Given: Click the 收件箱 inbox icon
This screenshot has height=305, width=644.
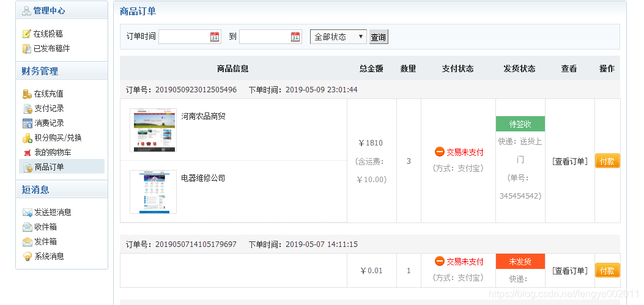Looking at the screenshot, I should click(28, 227).
